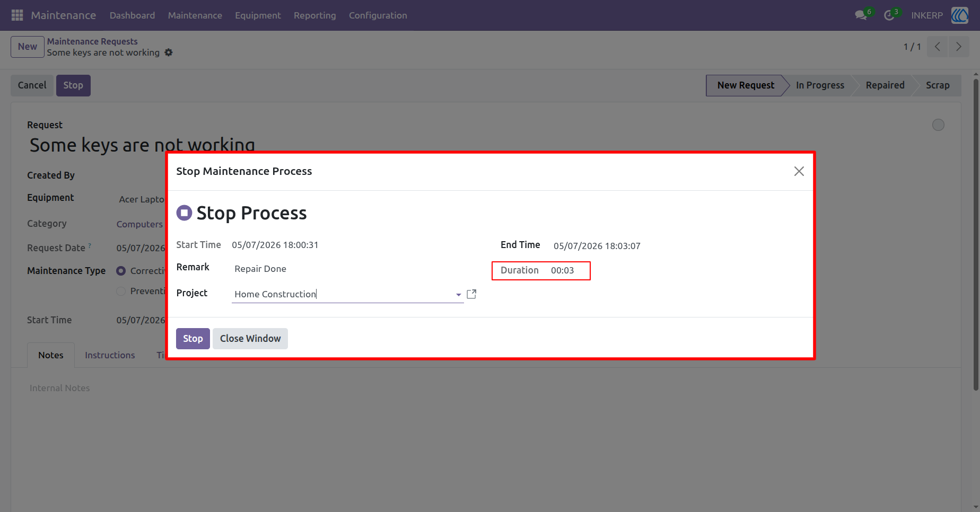Select Corrective maintenance type radio
Image resolution: width=980 pixels, height=512 pixels.
121,271
